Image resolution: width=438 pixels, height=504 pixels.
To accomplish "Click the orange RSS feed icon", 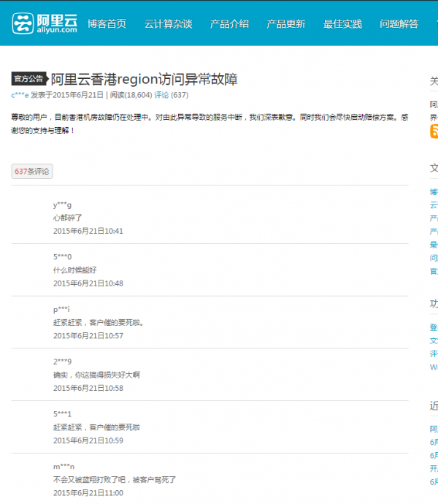I will [434, 131].
